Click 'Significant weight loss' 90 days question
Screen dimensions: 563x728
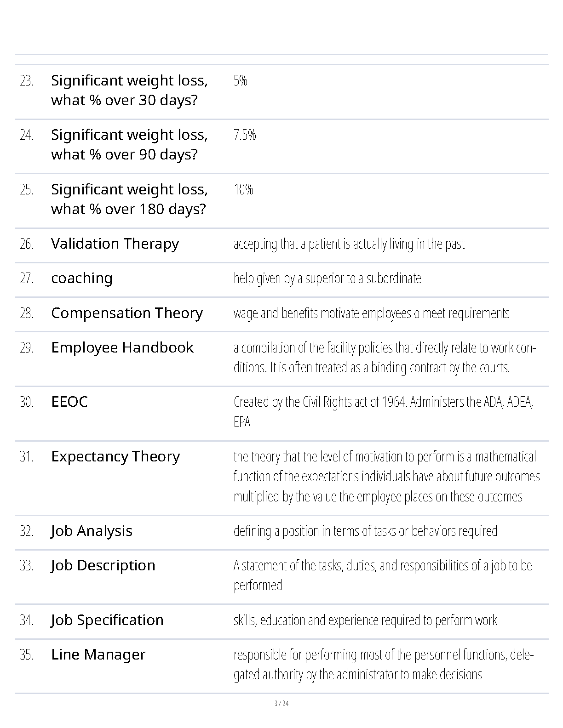129,144
